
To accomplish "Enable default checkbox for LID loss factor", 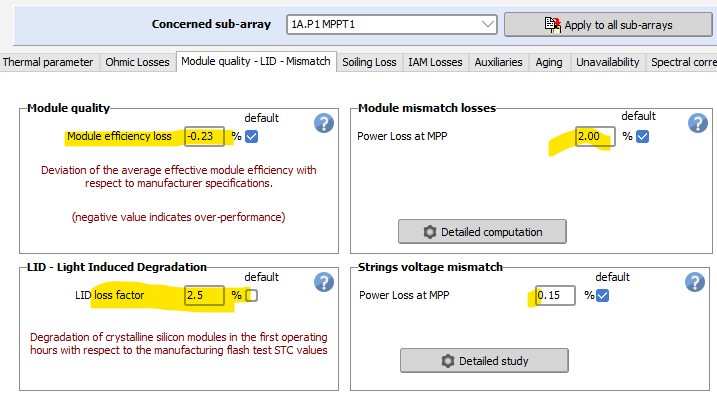I will click(x=251, y=296).
